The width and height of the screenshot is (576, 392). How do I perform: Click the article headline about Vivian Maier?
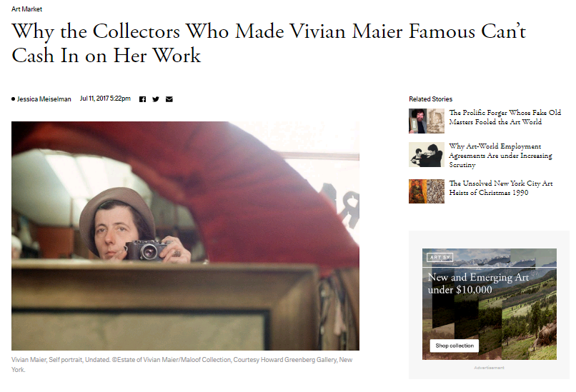tap(269, 43)
